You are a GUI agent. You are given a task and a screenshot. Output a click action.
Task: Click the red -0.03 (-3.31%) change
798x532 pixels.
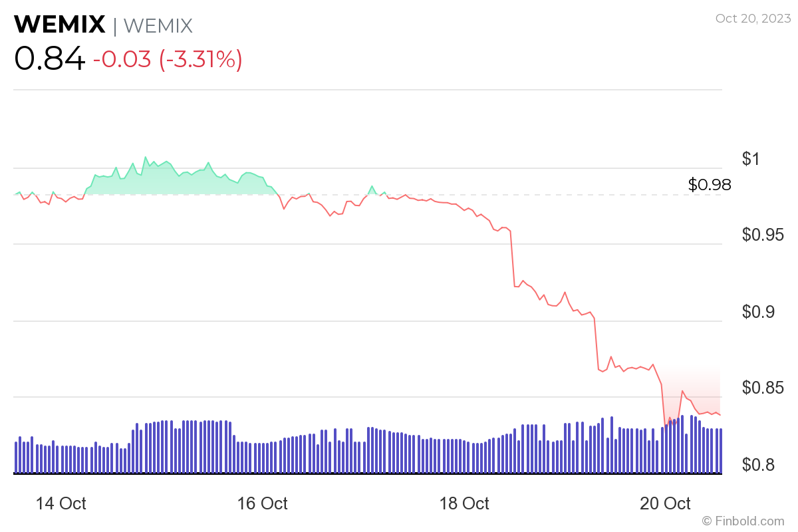point(168,60)
